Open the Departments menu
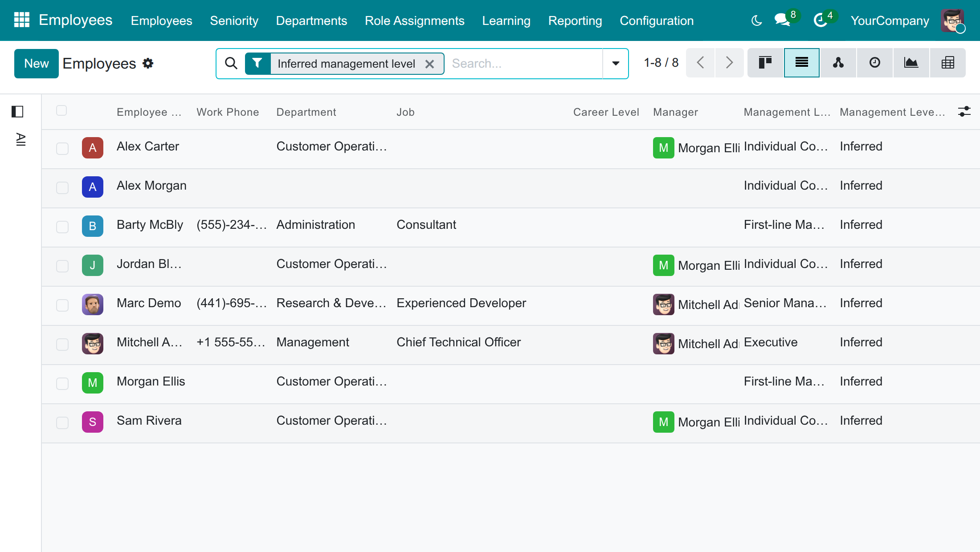 (x=311, y=20)
